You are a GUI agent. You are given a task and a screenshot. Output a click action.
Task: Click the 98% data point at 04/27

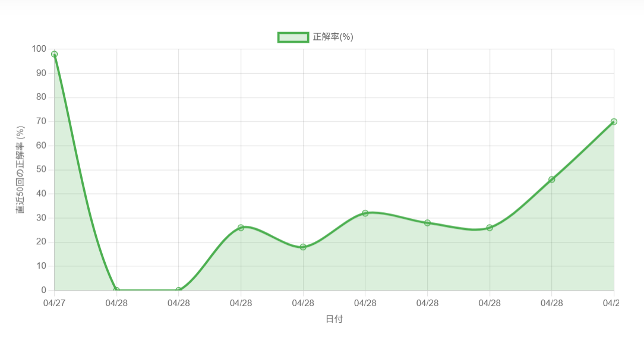click(x=55, y=54)
